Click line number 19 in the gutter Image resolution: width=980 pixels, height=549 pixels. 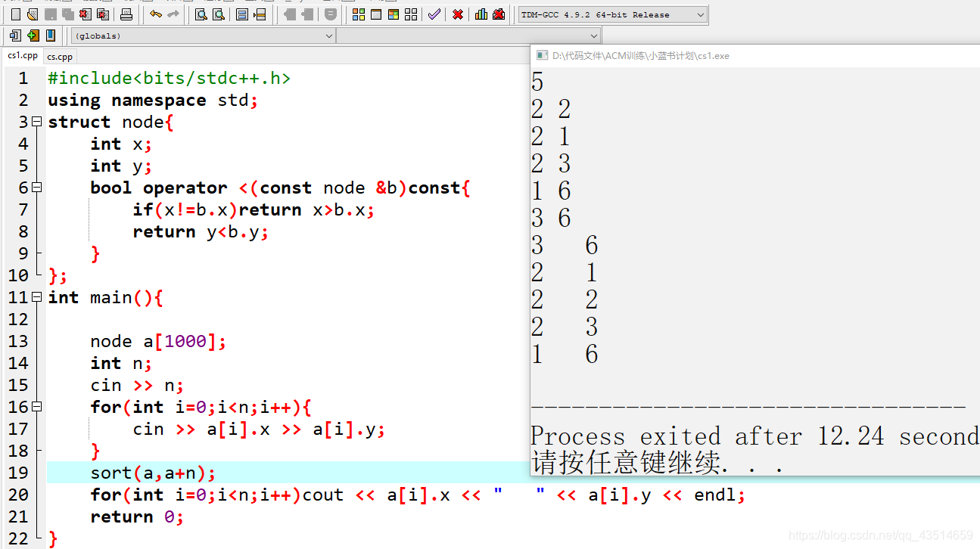point(18,473)
